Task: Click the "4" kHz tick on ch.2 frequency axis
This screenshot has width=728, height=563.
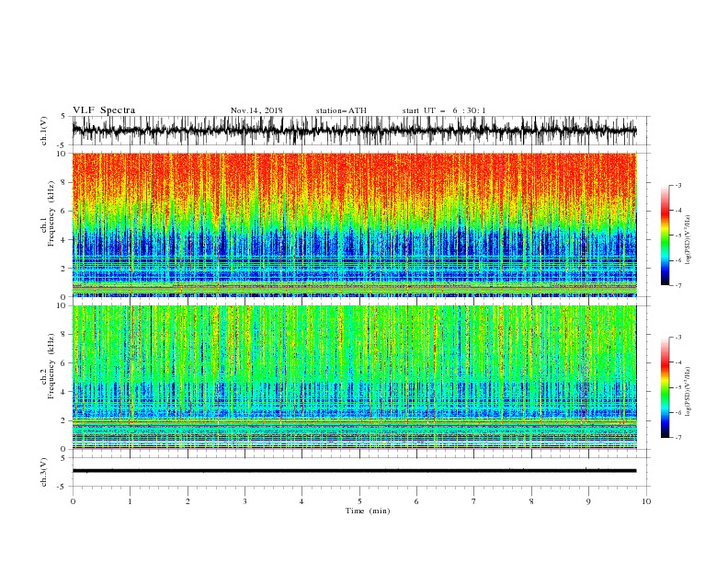Action: [x=64, y=392]
